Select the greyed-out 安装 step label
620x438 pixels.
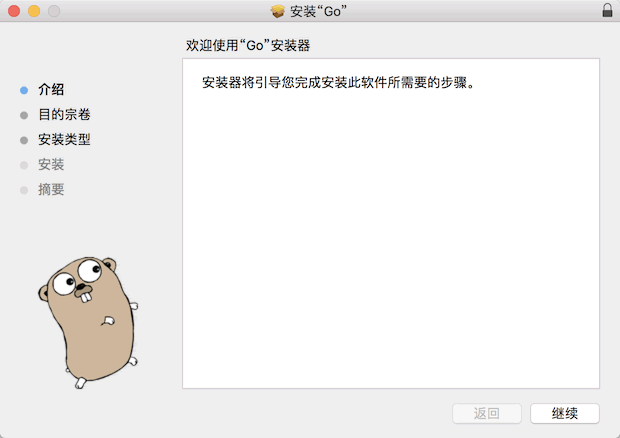click(x=51, y=165)
